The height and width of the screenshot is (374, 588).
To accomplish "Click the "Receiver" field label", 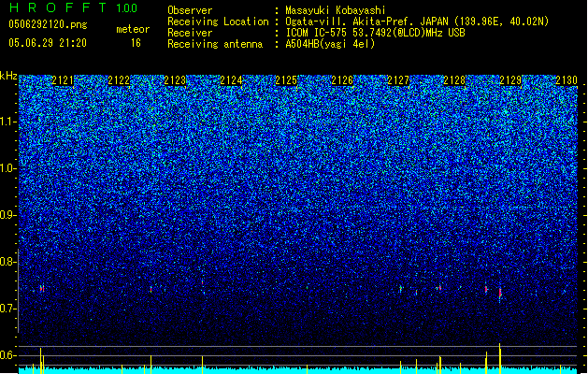I will 190,33.
